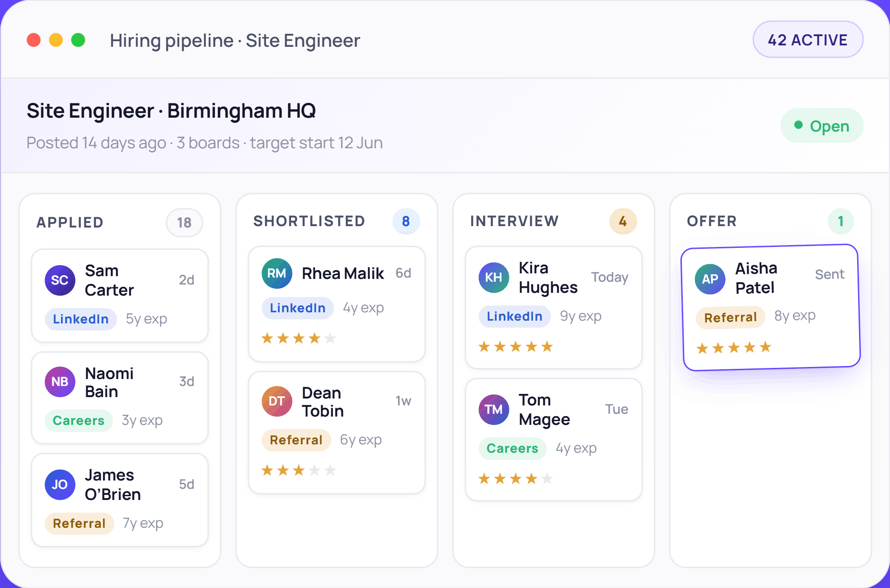Click Tom Magee's TM avatar
The width and height of the screenshot is (890, 588).
point(494,410)
